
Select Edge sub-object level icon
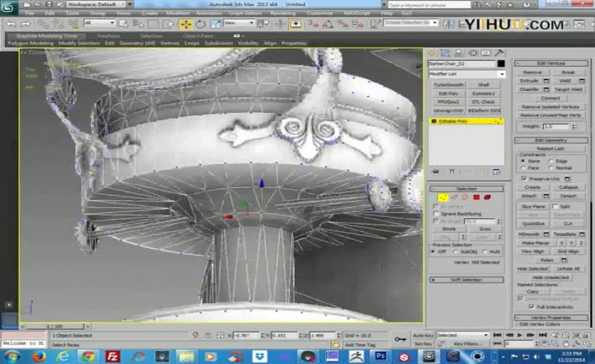pos(454,197)
